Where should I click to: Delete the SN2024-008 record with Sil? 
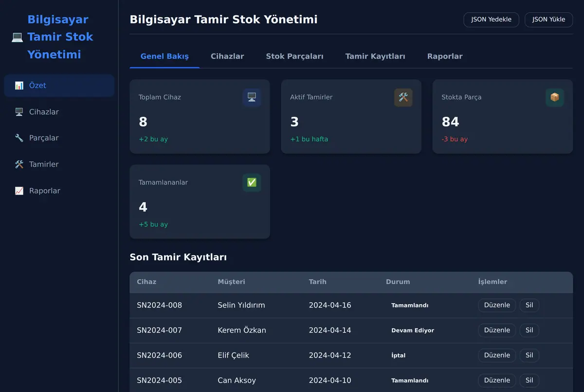point(529,305)
